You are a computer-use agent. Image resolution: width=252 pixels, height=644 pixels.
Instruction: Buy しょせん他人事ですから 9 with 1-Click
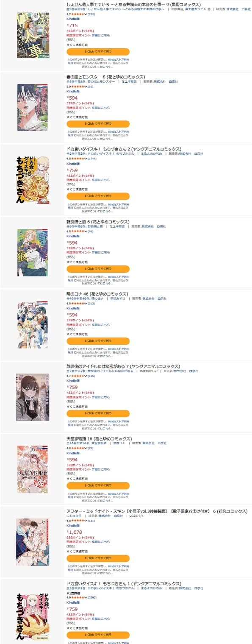click(98, 52)
